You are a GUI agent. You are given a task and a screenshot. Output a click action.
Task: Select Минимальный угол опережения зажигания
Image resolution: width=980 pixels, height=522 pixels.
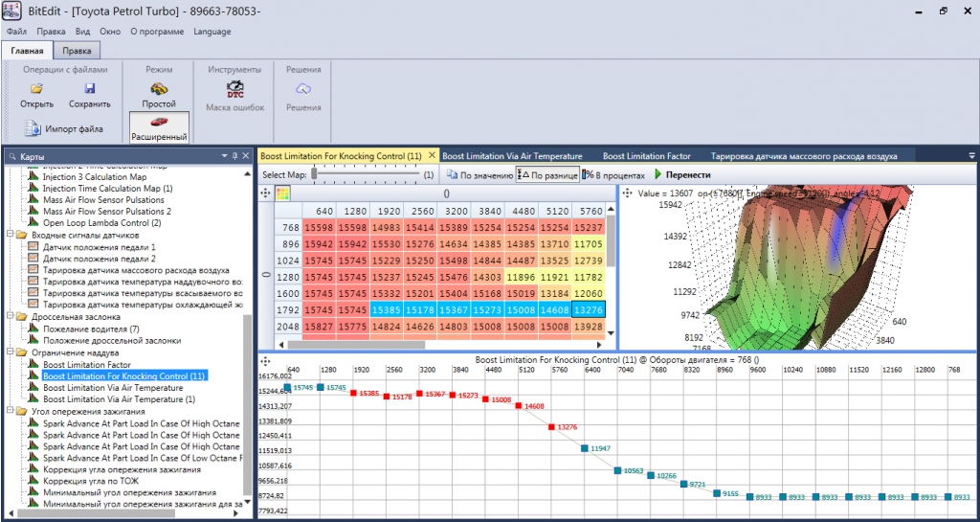[129, 492]
